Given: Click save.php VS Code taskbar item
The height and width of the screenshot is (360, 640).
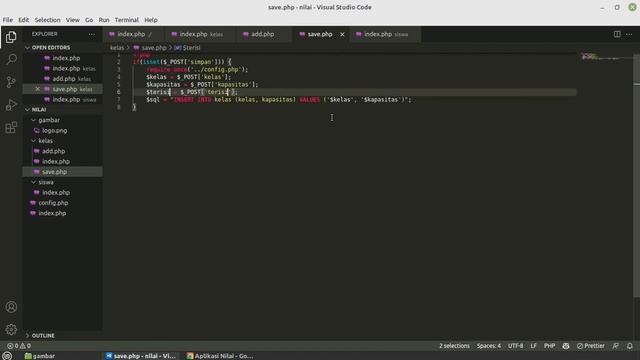Looking at the screenshot, I should [x=141, y=356].
